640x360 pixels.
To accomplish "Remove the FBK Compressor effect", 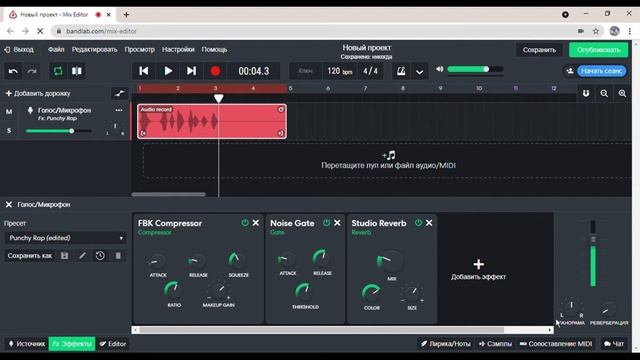I will [x=256, y=223].
